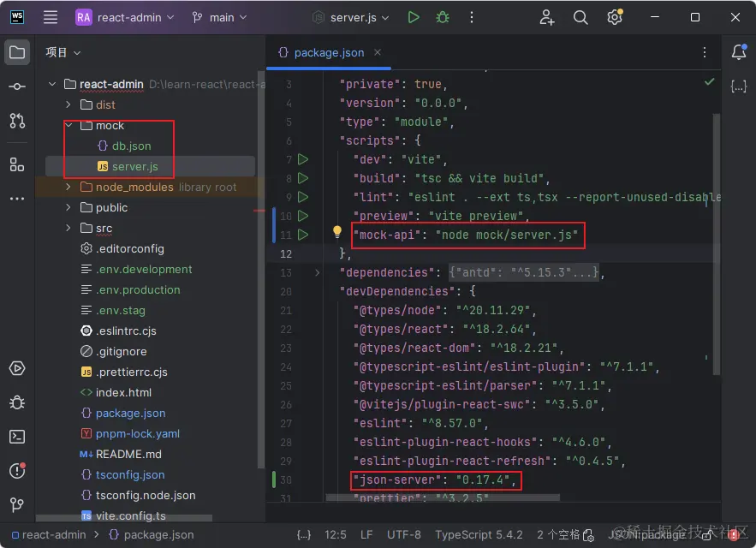Click the inspection green checkmark
756x548 pixels.
[709, 81]
